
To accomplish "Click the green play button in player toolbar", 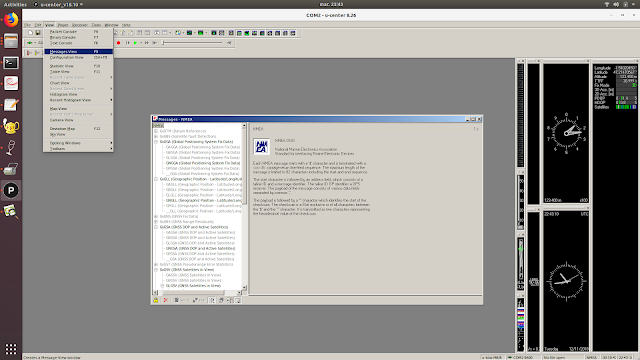I will tap(135, 42).
